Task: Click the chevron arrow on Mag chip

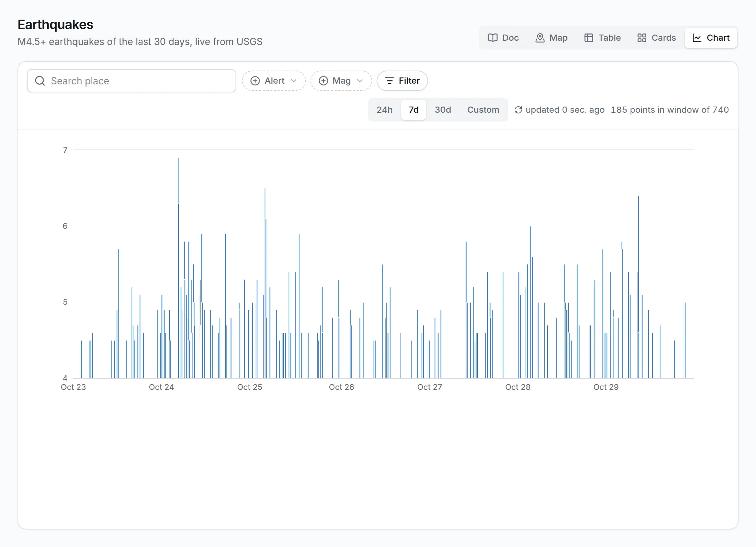Action: point(360,81)
